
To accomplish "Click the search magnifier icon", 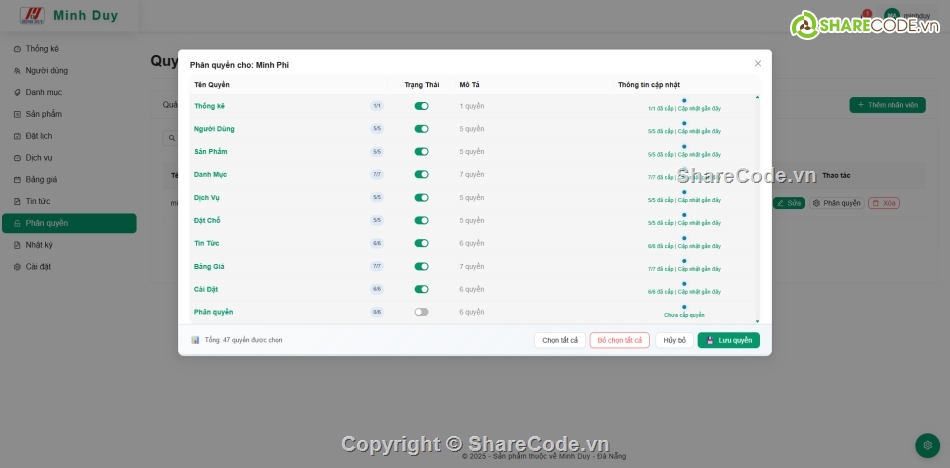I will [x=171, y=138].
